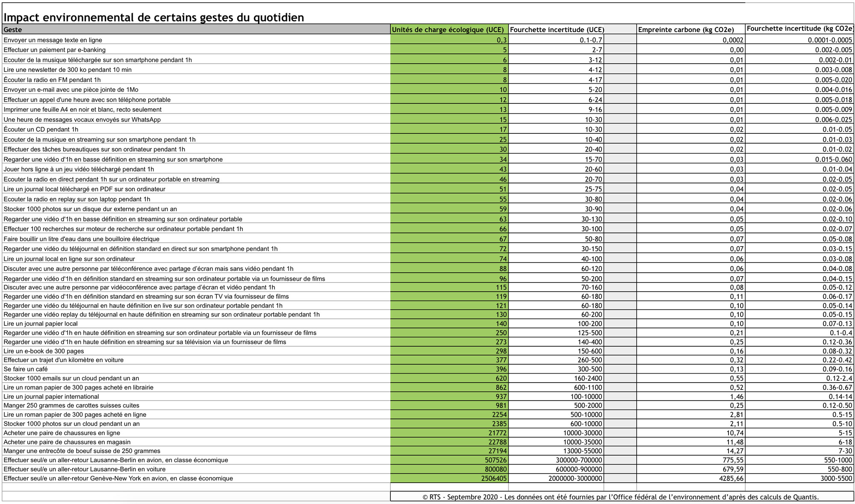Select the 'Faire bouillir un litre d'eau' row

tap(81, 239)
